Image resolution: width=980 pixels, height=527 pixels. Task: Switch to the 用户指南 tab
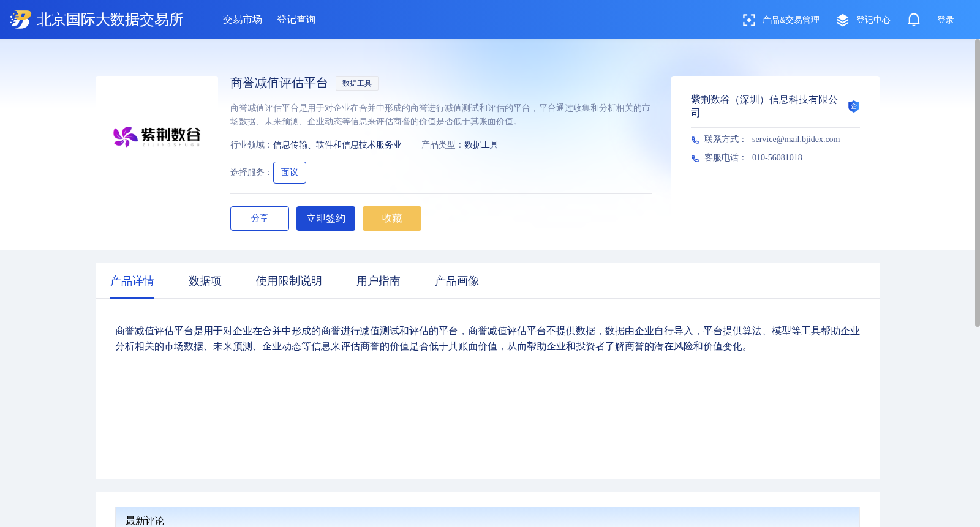click(379, 281)
